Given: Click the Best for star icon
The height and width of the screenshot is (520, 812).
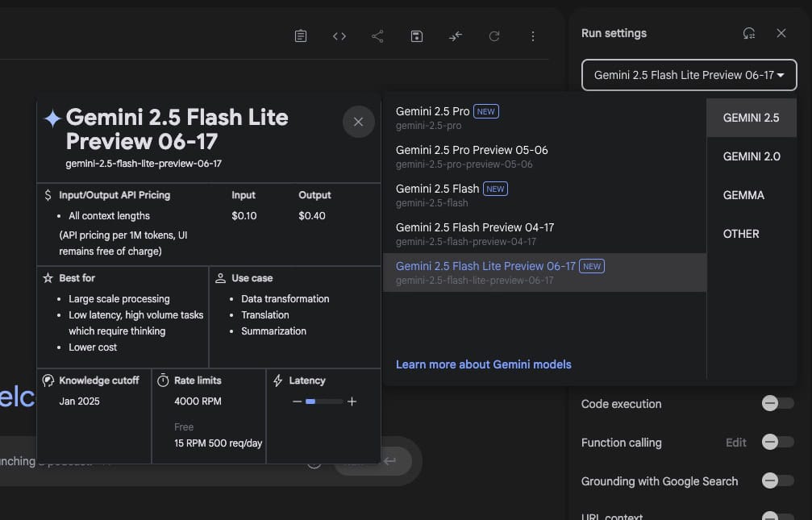Looking at the screenshot, I should (48, 278).
